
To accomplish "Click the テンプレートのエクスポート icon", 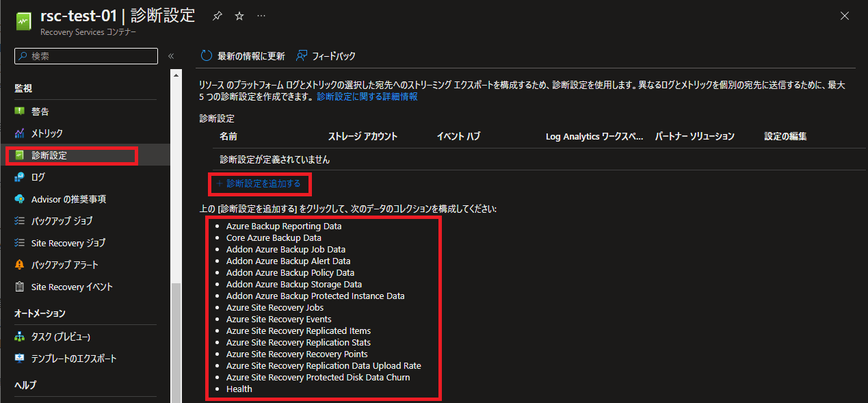I will click(x=19, y=359).
